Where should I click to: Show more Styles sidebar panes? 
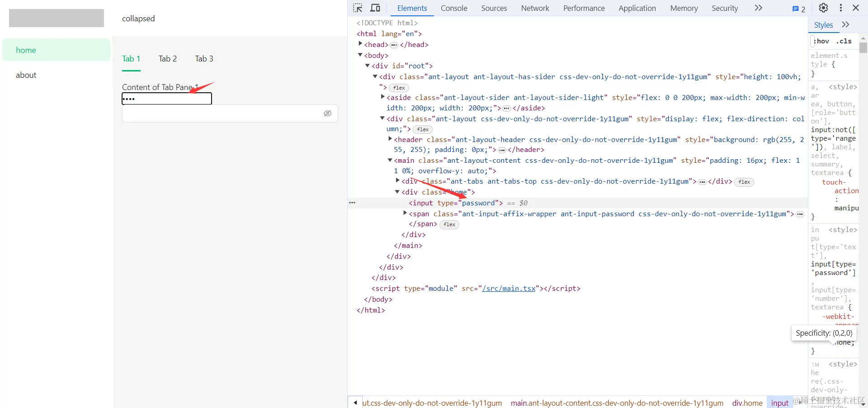[x=845, y=25]
